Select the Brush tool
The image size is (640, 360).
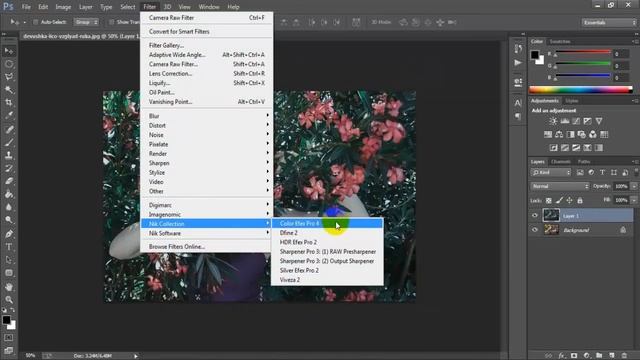click(x=9, y=142)
